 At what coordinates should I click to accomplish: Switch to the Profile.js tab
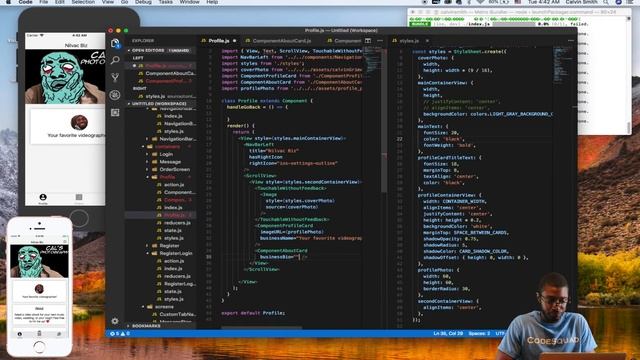pyautogui.click(x=218, y=41)
